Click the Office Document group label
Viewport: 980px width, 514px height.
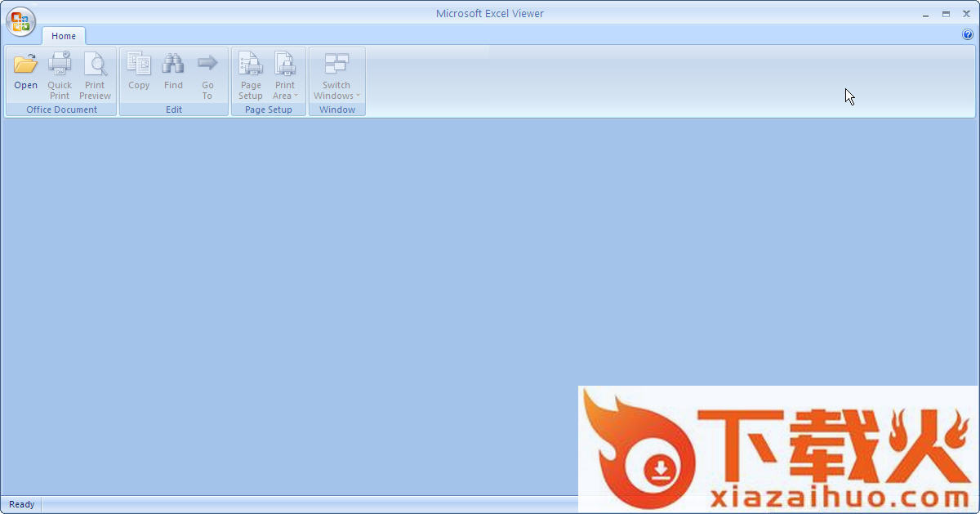(61, 110)
